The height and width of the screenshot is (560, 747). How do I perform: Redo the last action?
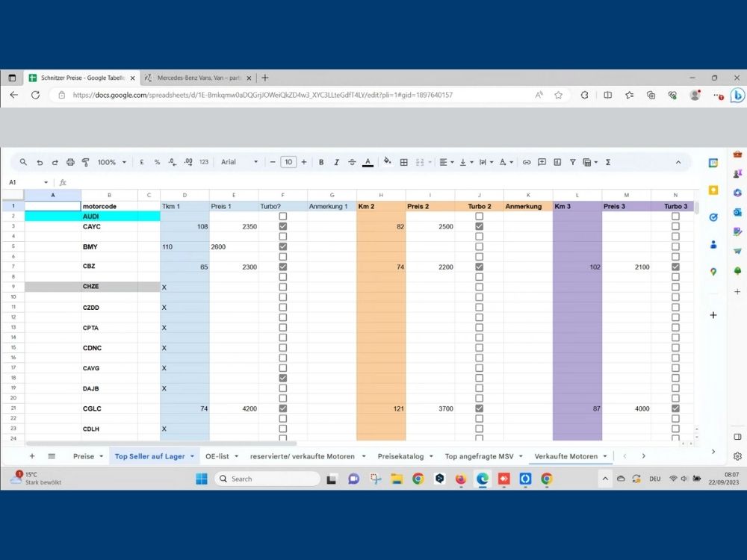tap(55, 162)
